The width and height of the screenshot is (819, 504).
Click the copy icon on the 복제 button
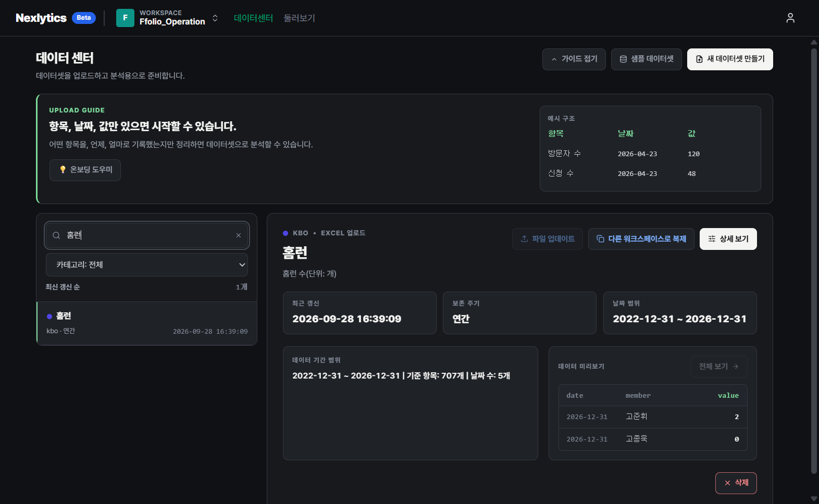(600, 239)
